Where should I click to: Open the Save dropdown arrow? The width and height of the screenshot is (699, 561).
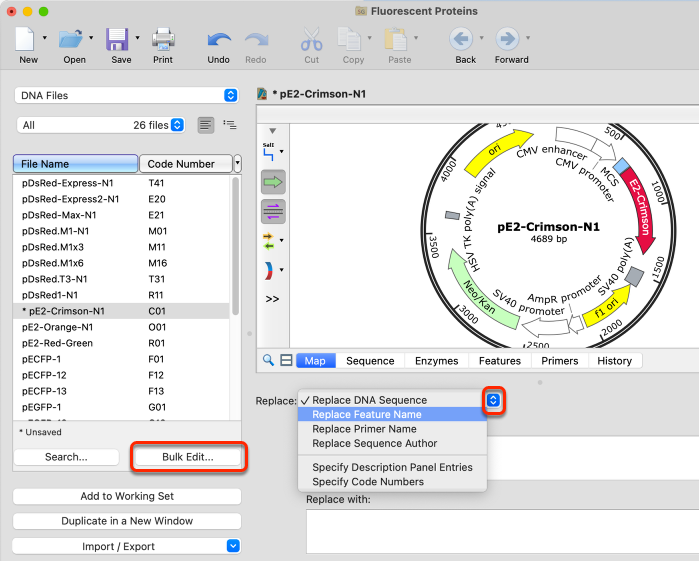click(x=137, y=38)
